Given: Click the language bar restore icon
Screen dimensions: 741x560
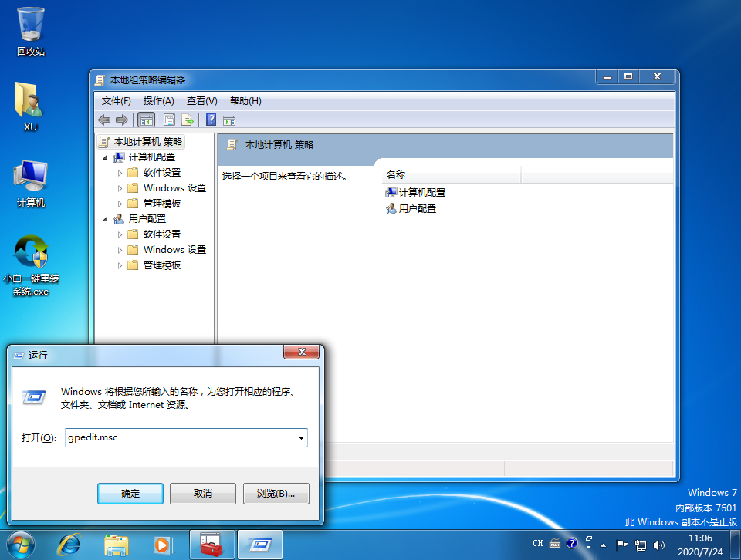Looking at the screenshot, I should point(589,538).
